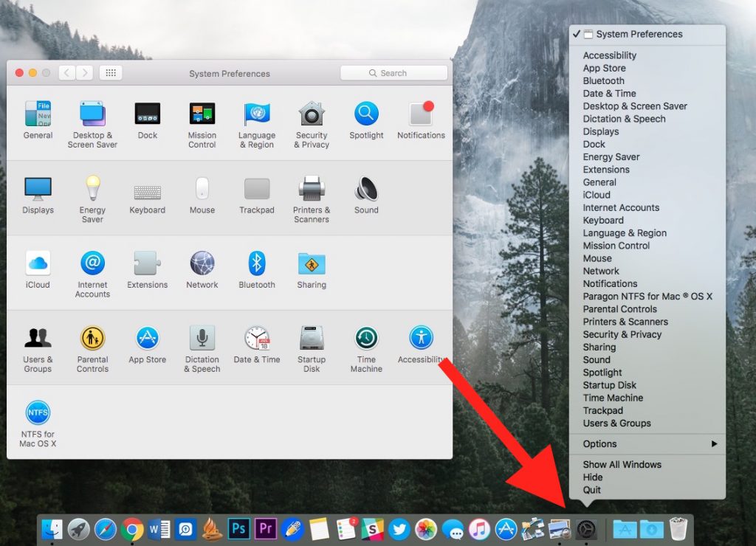Open Twitter from the Dock
756x546 pixels.
click(399, 530)
